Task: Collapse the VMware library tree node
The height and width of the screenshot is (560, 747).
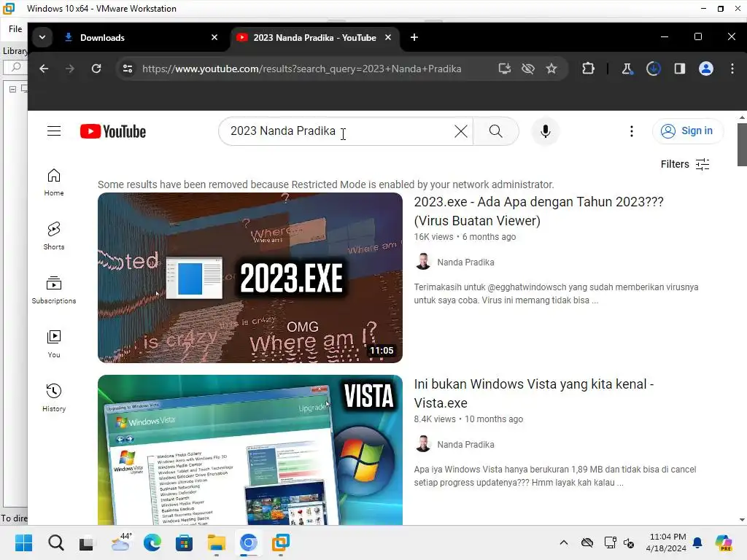Action: click(13, 89)
